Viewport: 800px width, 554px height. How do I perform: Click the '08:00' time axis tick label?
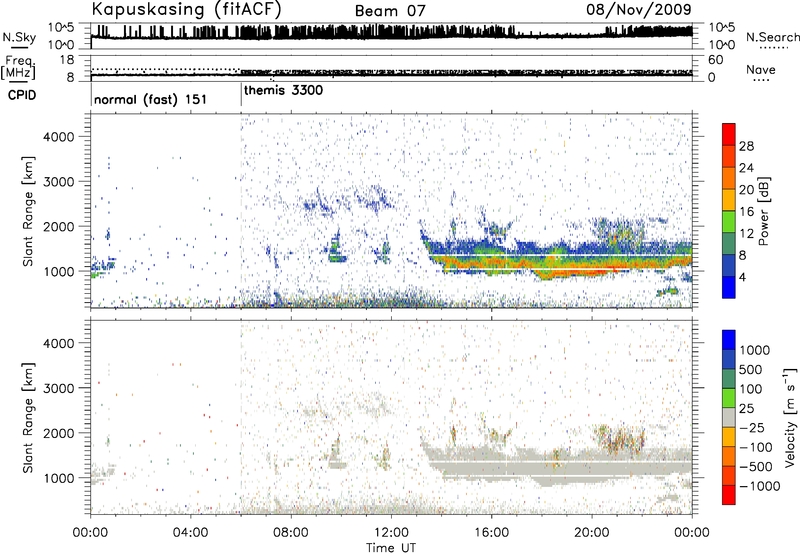click(291, 533)
